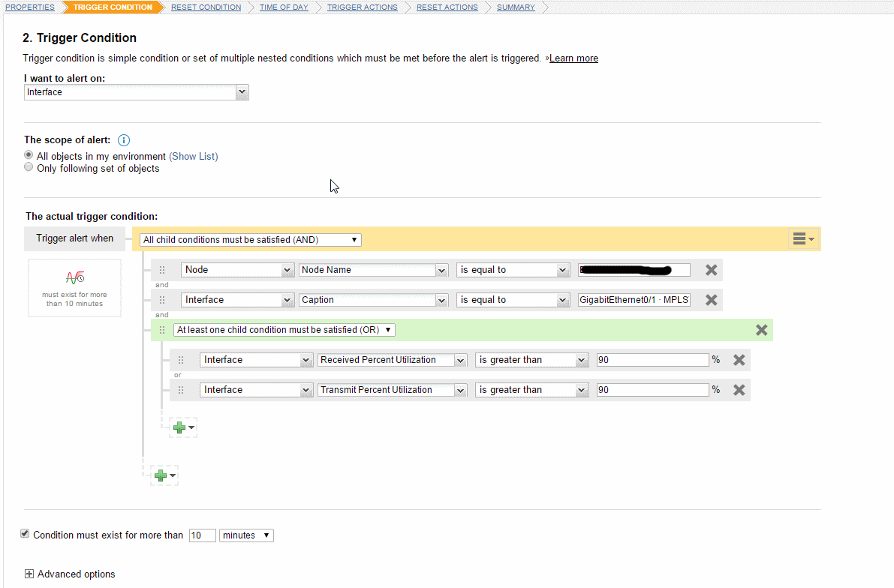Image resolution: width=894 pixels, height=588 pixels.
Task: Open Interface object dropdown in Caption row
Action: point(237,300)
